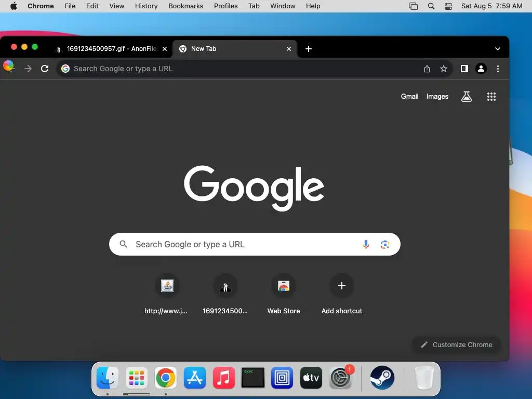The height and width of the screenshot is (399, 532).
Task: Click Customize Chrome button
Action: click(x=456, y=345)
